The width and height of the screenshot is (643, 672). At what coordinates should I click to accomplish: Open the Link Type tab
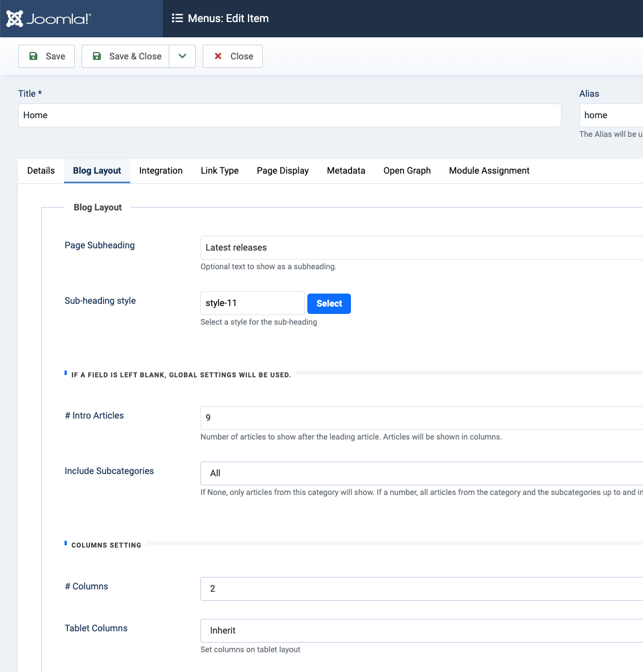click(220, 171)
